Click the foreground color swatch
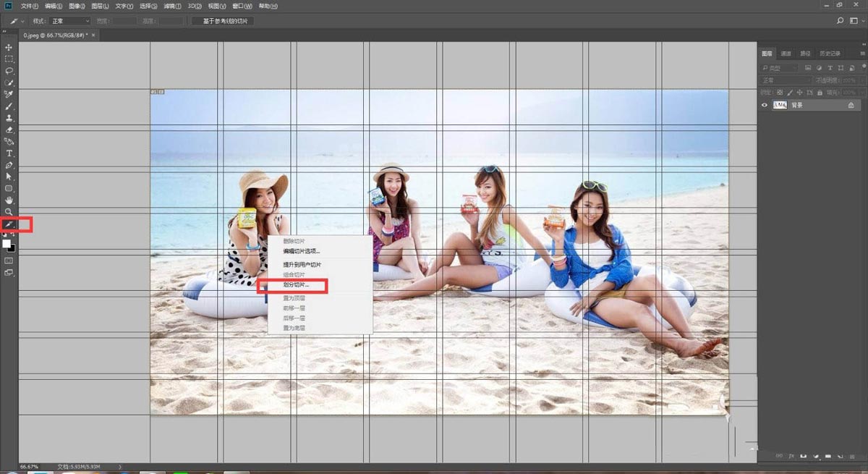This screenshot has height=474, width=868. click(7, 243)
